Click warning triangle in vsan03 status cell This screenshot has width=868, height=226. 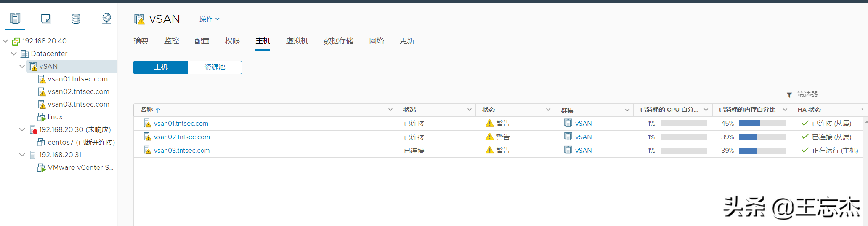pyautogui.click(x=489, y=150)
